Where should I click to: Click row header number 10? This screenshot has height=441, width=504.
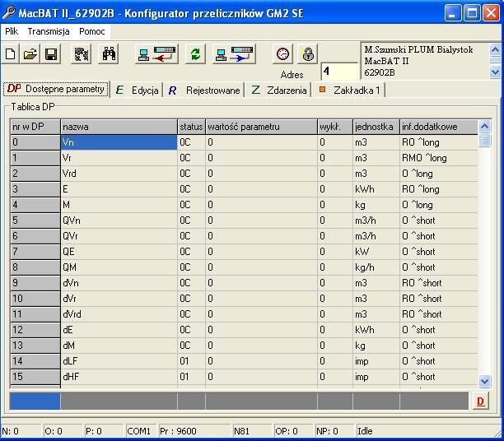pos(35,299)
